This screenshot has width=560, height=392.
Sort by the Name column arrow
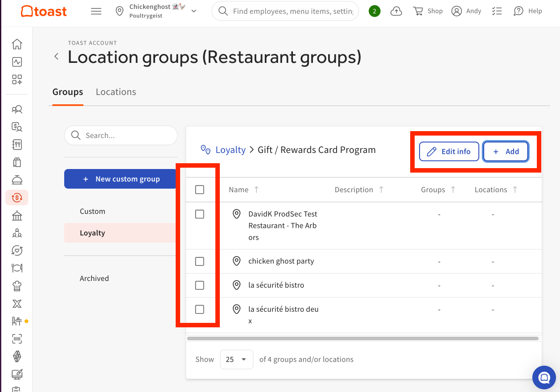256,190
